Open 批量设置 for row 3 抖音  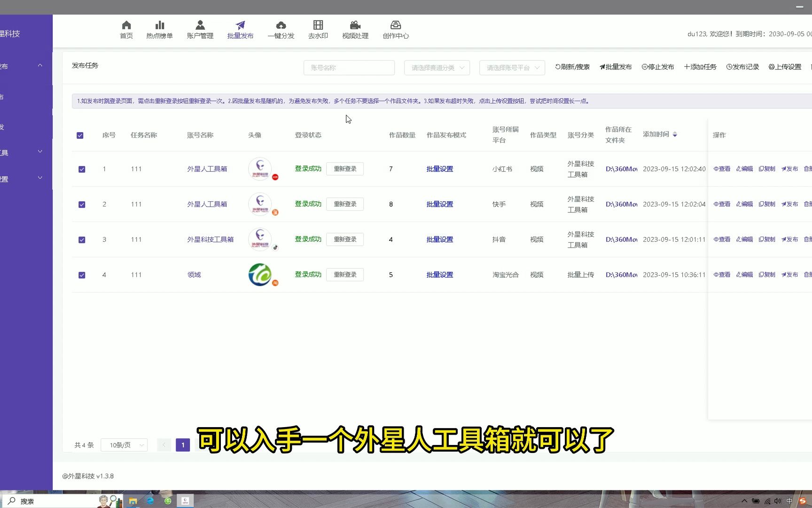pyautogui.click(x=440, y=239)
